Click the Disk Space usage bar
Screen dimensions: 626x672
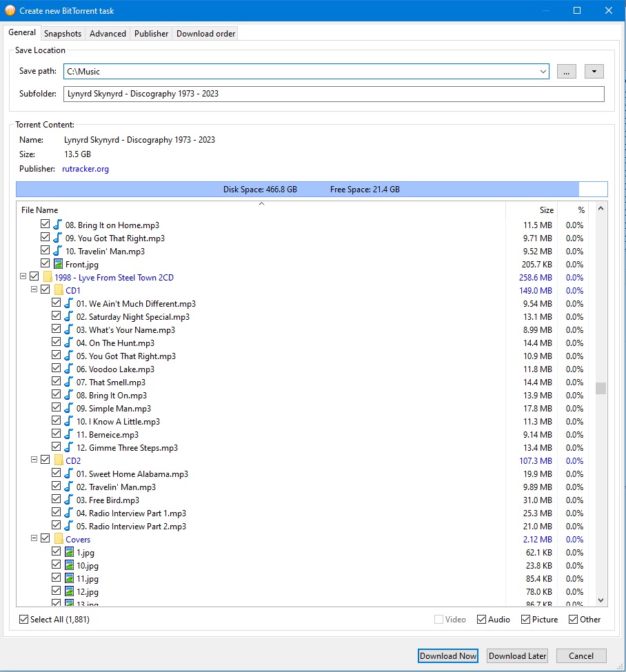(312, 189)
